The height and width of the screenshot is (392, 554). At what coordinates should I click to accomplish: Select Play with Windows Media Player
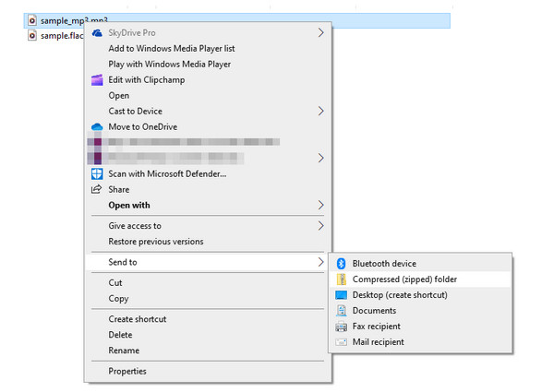[x=208, y=65]
